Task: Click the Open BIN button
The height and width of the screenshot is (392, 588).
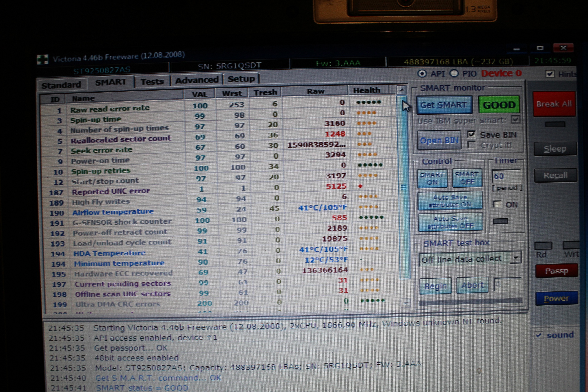Action: [x=439, y=140]
